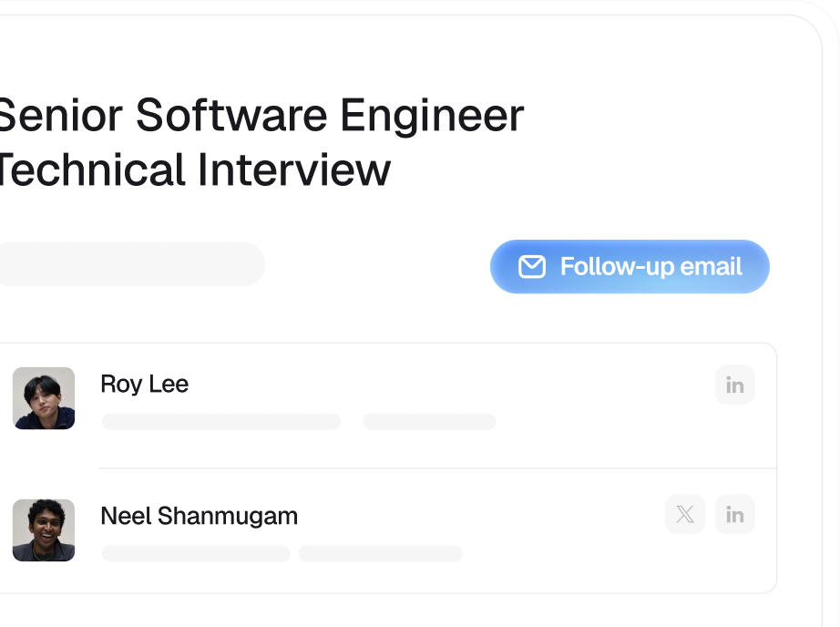Click Roy Lee's profile photo
840x627 pixels.
coord(43,398)
